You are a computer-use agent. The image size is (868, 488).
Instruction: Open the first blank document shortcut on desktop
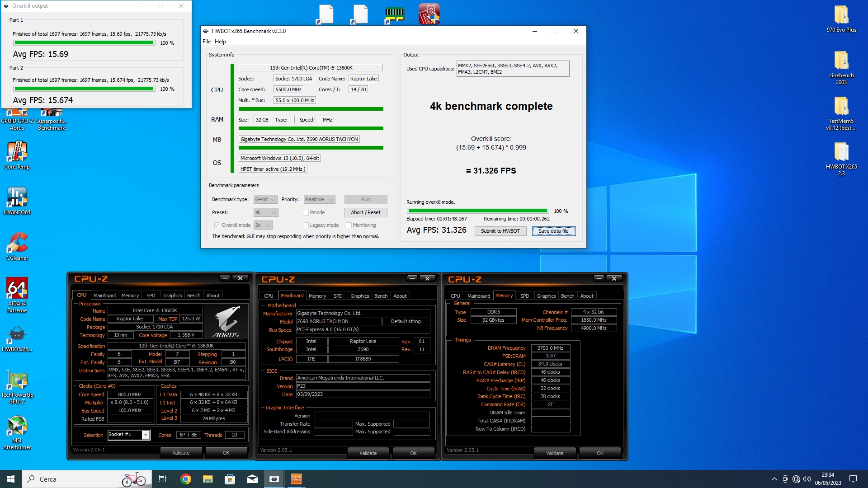pos(325,15)
